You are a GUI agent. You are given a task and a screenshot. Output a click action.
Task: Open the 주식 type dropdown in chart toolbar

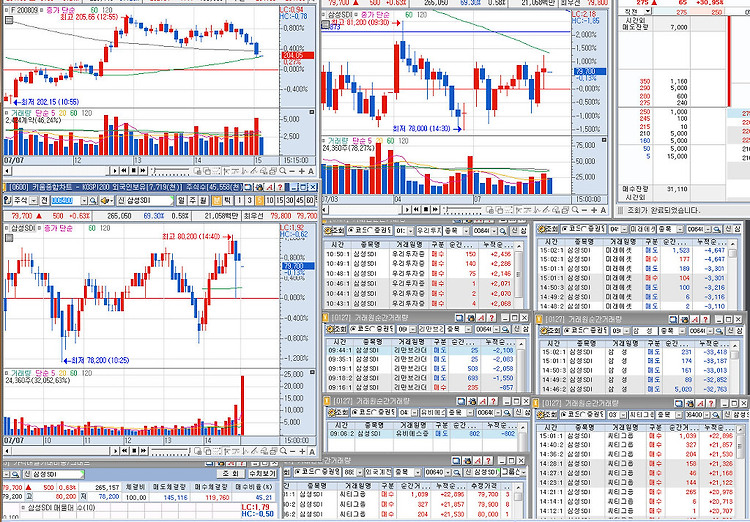33,200
